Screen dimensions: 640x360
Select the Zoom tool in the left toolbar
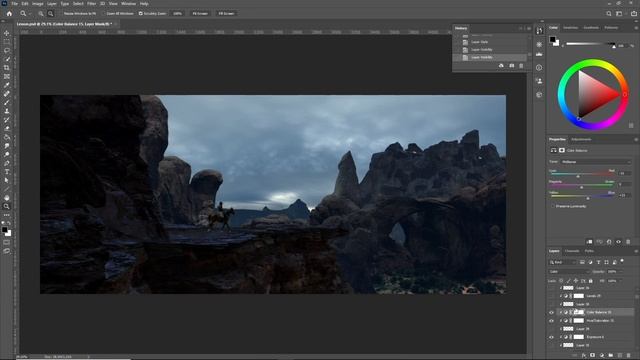(7, 206)
